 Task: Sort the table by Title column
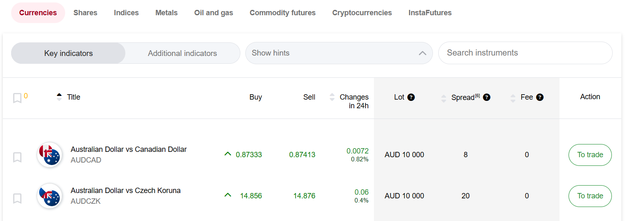pyautogui.click(x=59, y=97)
